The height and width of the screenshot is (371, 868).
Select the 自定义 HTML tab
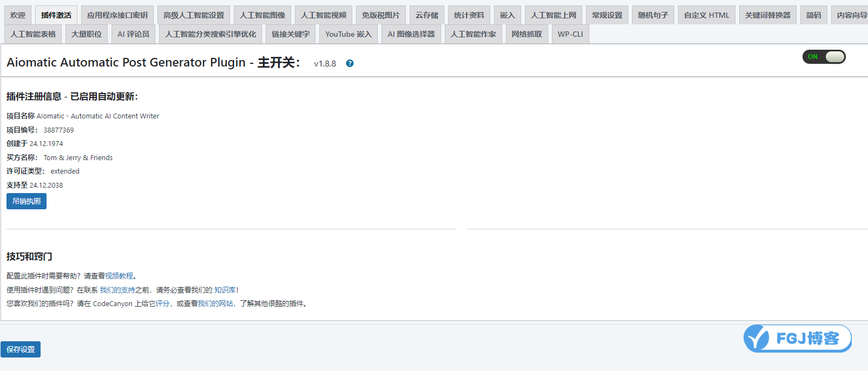click(707, 15)
